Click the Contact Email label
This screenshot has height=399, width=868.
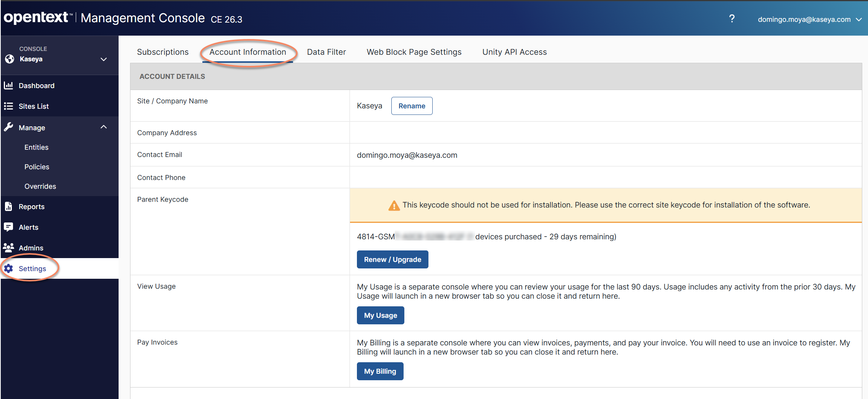click(x=160, y=154)
